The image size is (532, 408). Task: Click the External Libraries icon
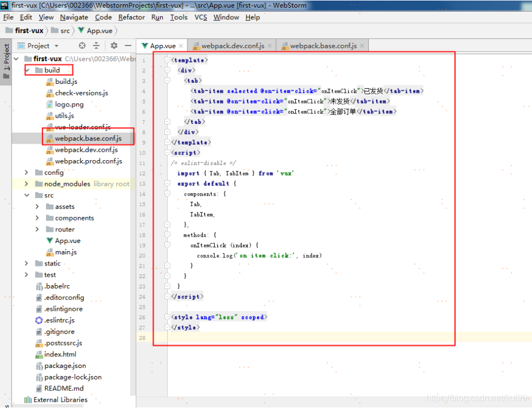pyautogui.click(x=28, y=400)
